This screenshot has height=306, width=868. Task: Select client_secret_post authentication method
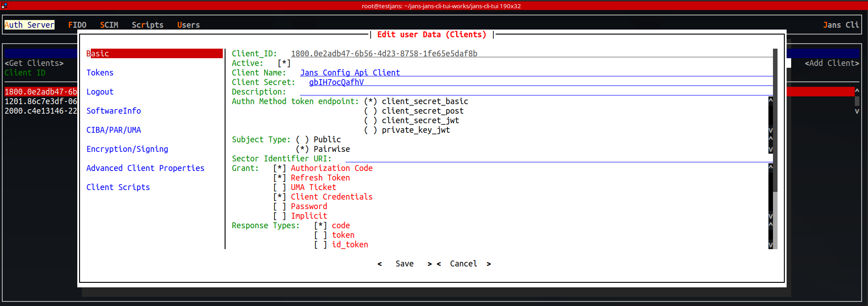[371, 111]
